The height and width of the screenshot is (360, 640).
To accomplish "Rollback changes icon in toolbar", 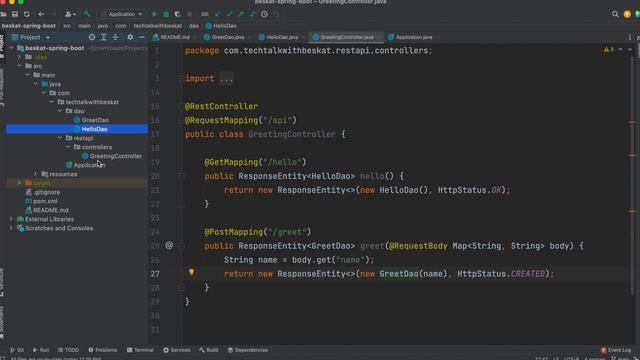I will [x=276, y=14].
